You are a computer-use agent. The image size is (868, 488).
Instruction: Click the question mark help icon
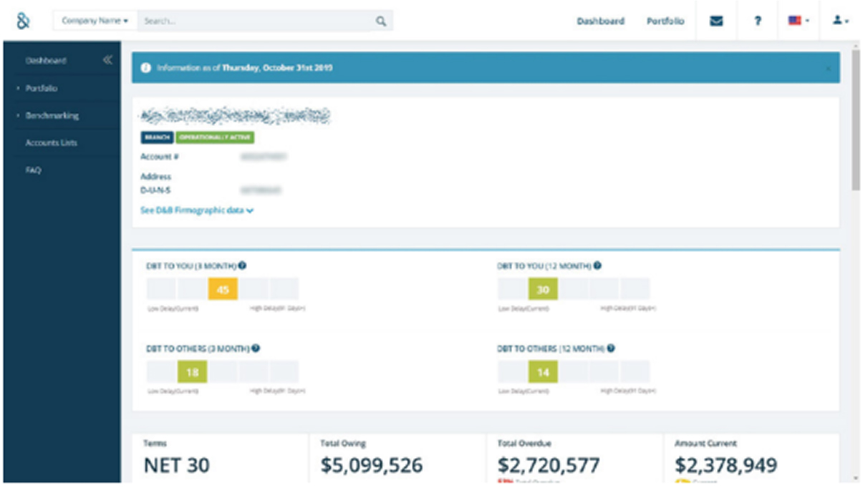pyautogui.click(x=757, y=21)
